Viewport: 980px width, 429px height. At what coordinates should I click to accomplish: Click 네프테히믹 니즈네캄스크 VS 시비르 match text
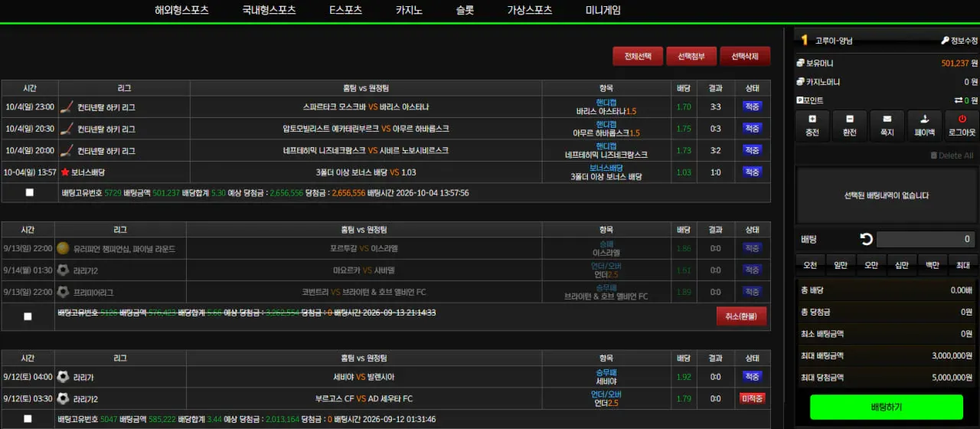click(366, 150)
